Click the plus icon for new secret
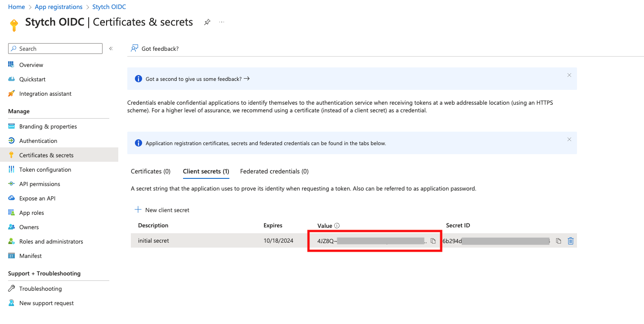The image size is (644, 324). (x=138, y=210)
